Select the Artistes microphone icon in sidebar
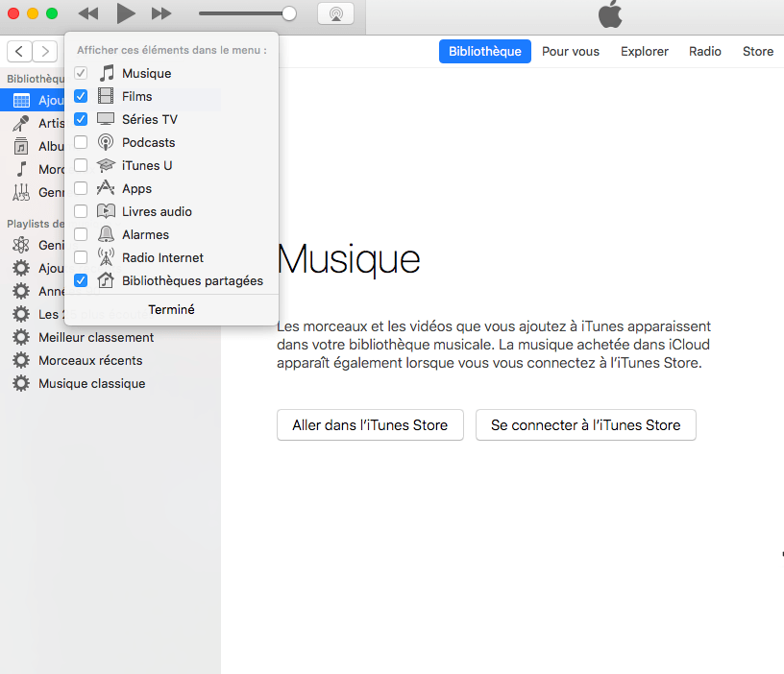784x674 pixels. click(21, 123)
